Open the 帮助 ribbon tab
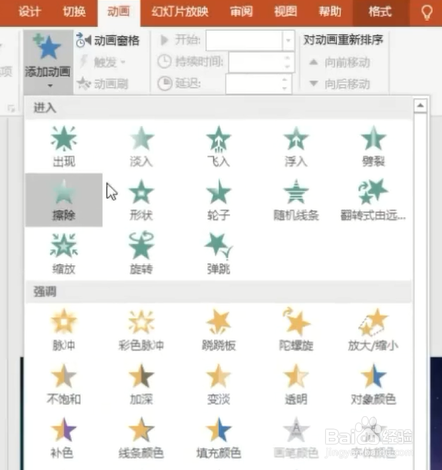Viewport: 442px width, 470px height. (x=330, y=12)
